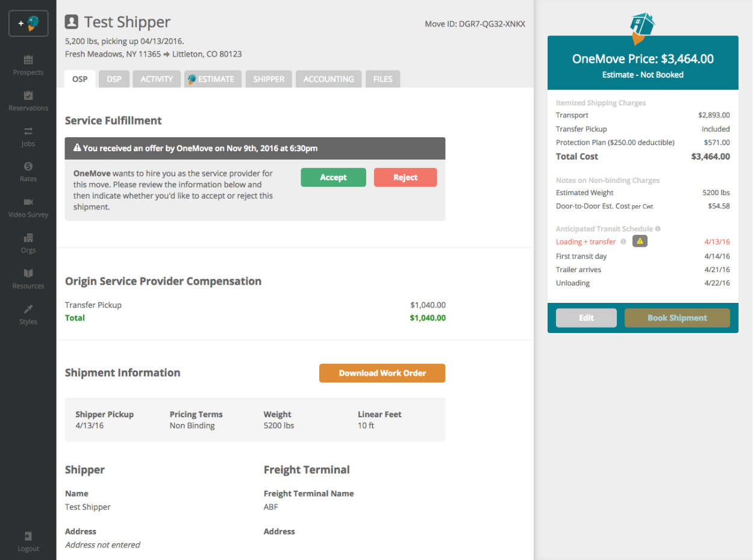Click the shipper profile icon beside Test Shipper
753x560 pixels.
(72, 22)
